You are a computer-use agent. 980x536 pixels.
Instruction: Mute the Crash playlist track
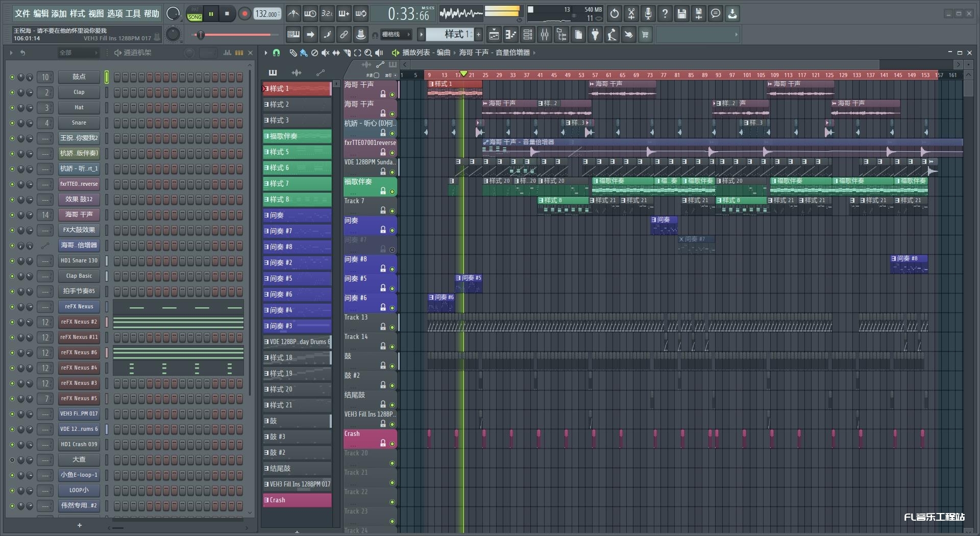[x=392, y=444]
